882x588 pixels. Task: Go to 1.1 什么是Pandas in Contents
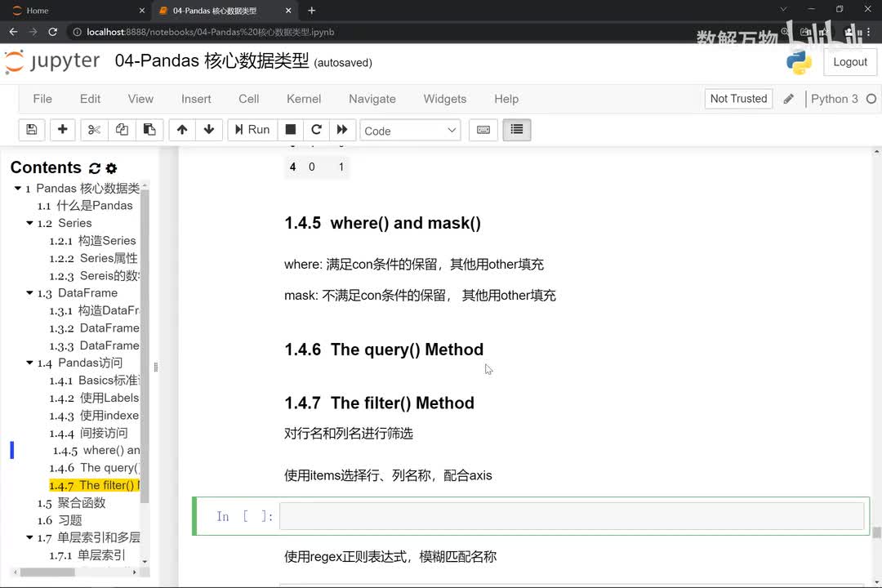tap(85, 205)
